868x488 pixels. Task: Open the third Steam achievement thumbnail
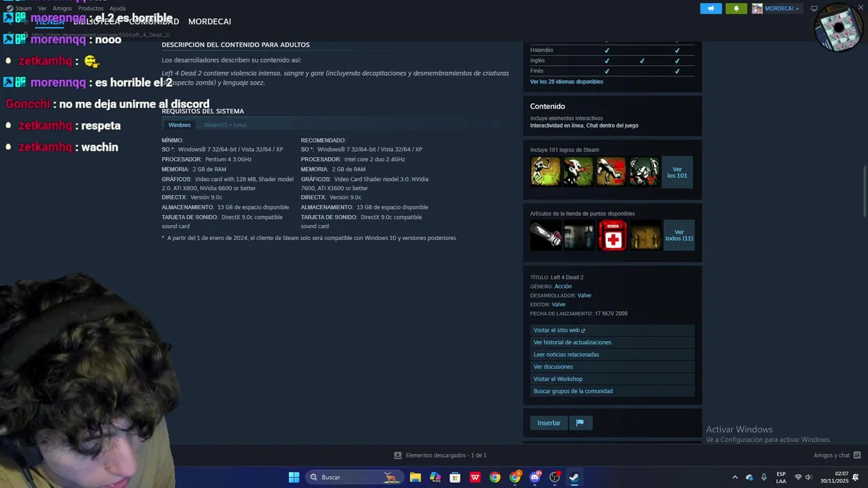coord(611,171)
